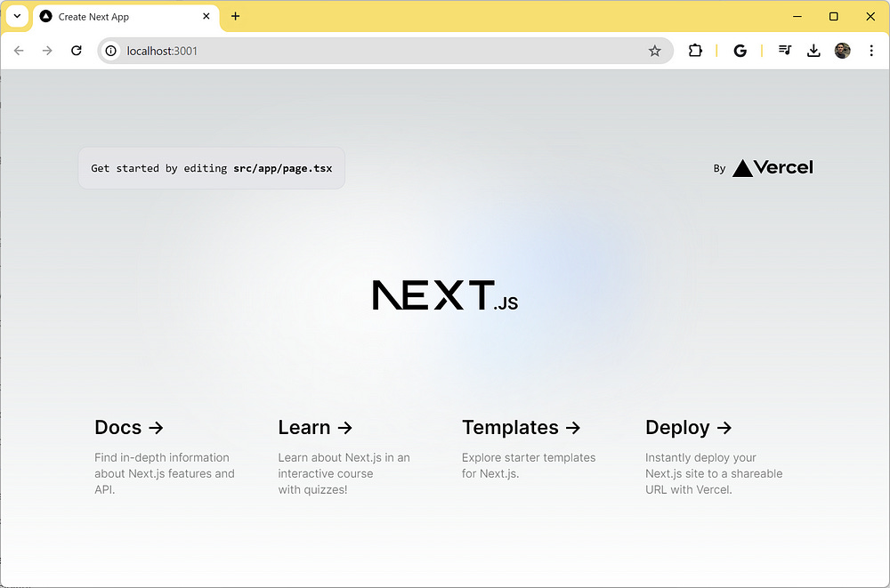This screenshot has width=890, height=588.
Task: Open the Chrome three-dot menu
Action: coord(871,51)
